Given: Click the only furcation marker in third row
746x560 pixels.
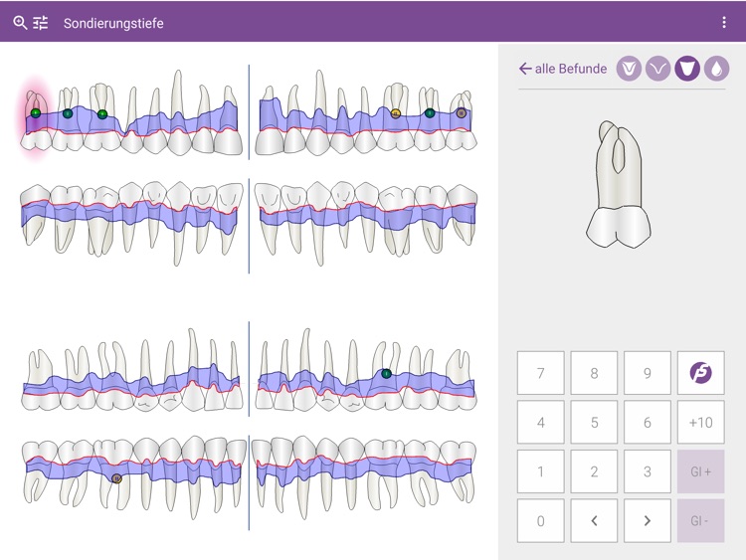Looking at the screenshot, I should [386, 373].
